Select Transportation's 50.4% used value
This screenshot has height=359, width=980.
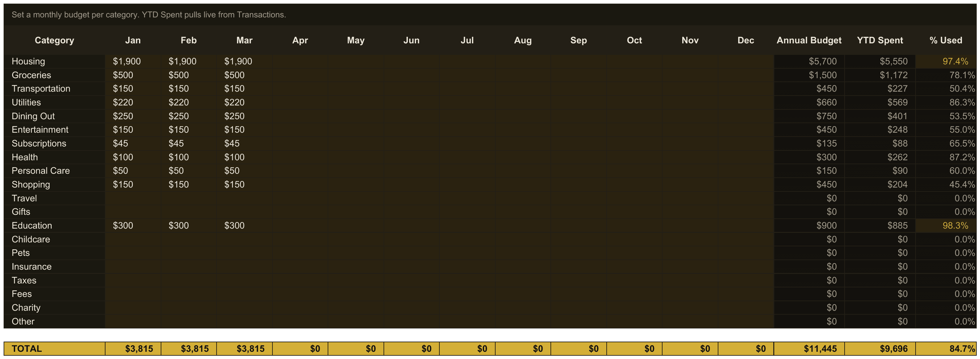click(962, 89)
